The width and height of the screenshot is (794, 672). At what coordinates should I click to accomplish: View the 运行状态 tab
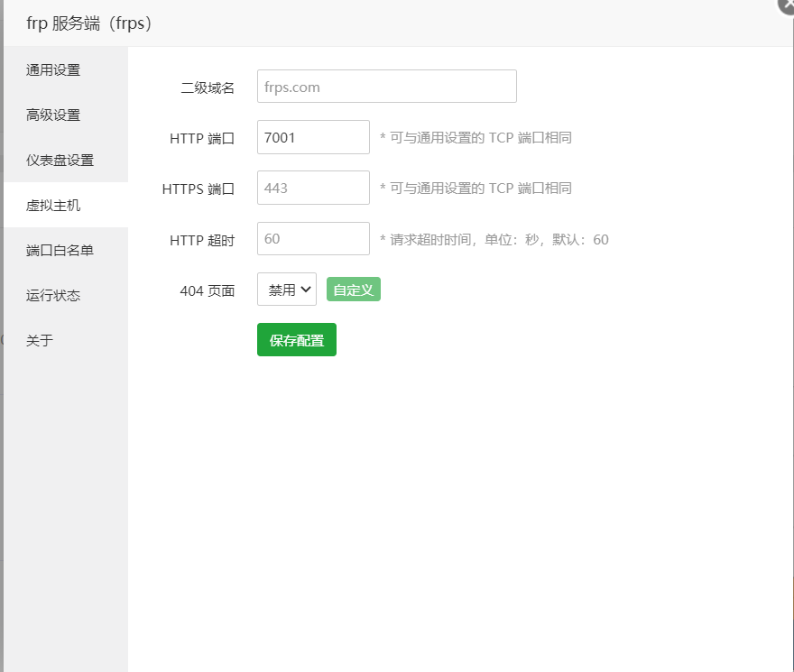click(x=66, y=295)
